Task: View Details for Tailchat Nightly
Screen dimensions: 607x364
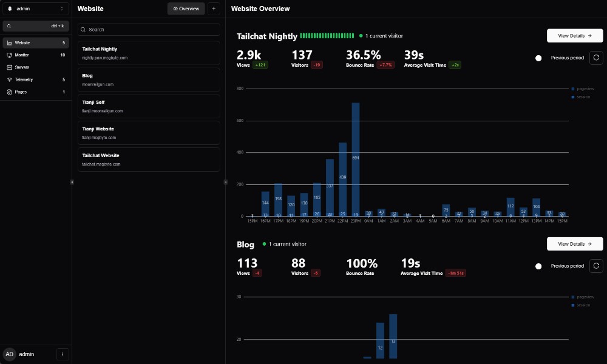Action: tap(574, 35)
